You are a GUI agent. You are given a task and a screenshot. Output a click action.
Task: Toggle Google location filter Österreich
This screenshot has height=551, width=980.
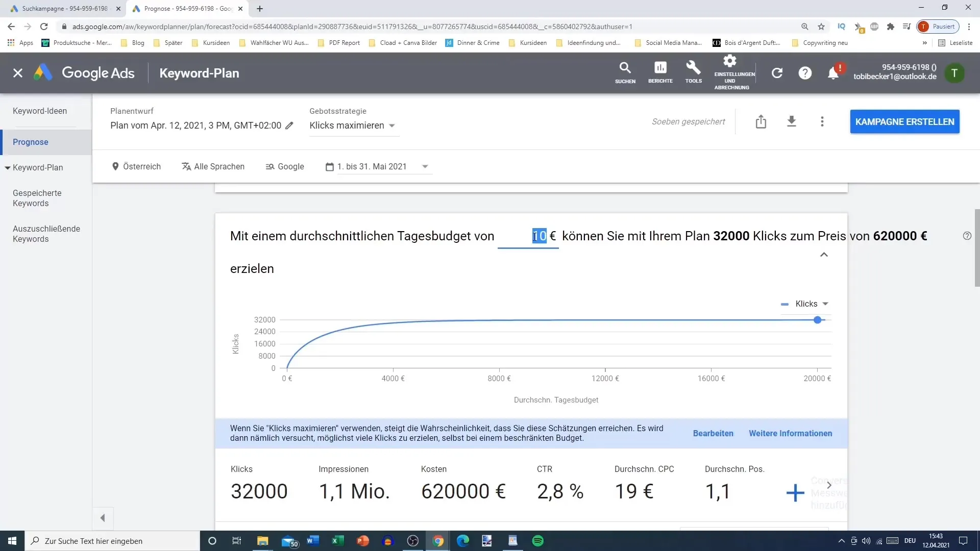(137, 166)
